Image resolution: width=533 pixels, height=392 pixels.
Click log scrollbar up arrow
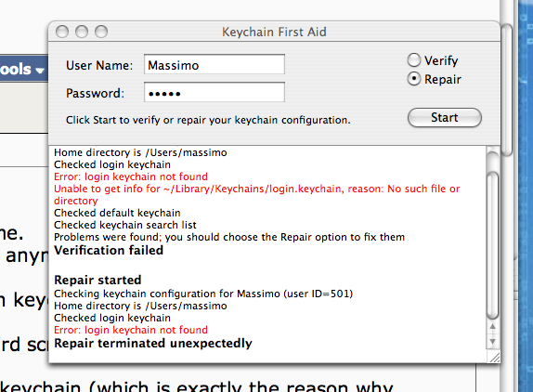click(492, 327)
